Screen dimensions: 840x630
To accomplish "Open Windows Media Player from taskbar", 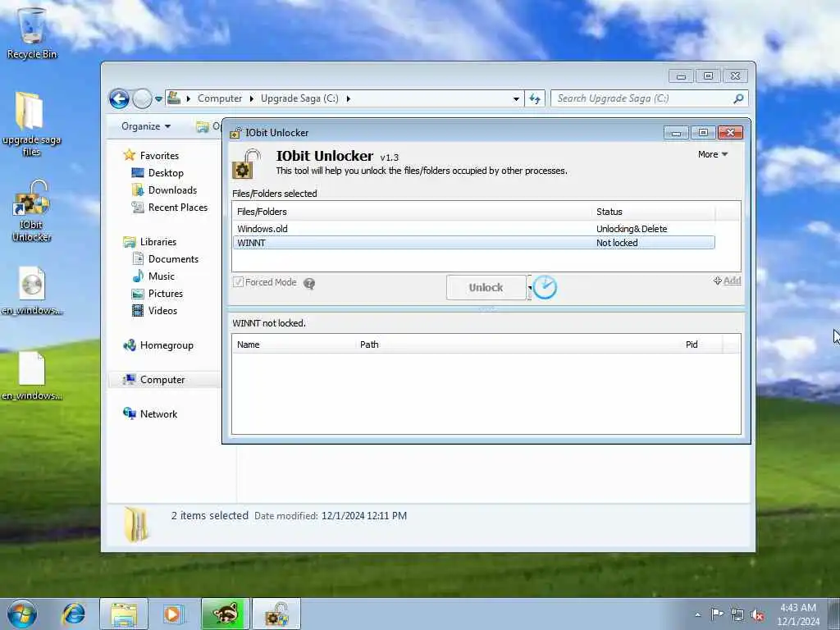I will tap(173, 614).
